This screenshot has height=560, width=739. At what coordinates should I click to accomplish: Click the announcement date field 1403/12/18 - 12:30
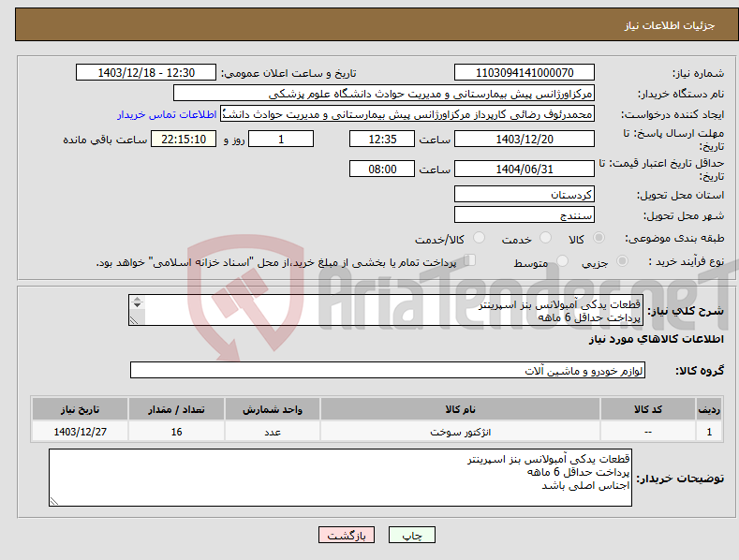pyautogui.click(x=146, y=73)
